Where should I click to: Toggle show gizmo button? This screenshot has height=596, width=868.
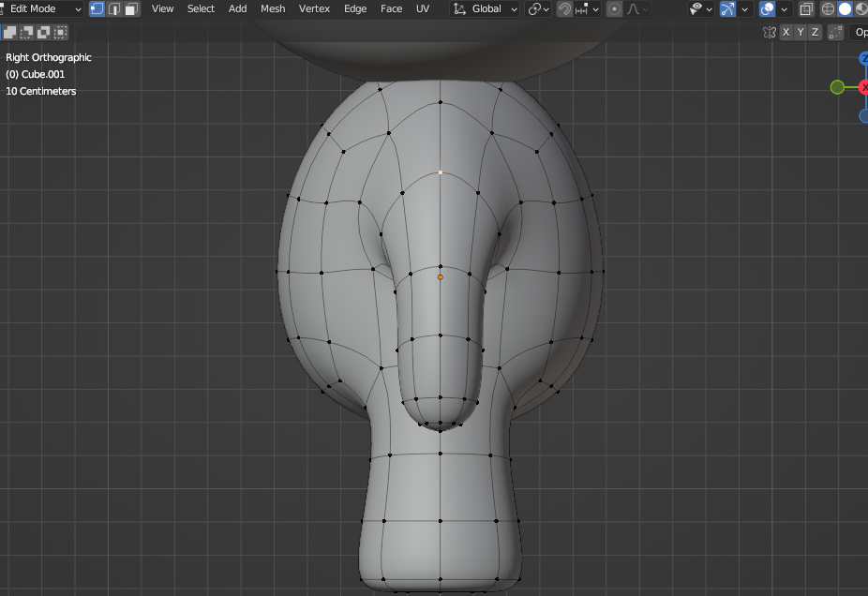coord(727,8)
